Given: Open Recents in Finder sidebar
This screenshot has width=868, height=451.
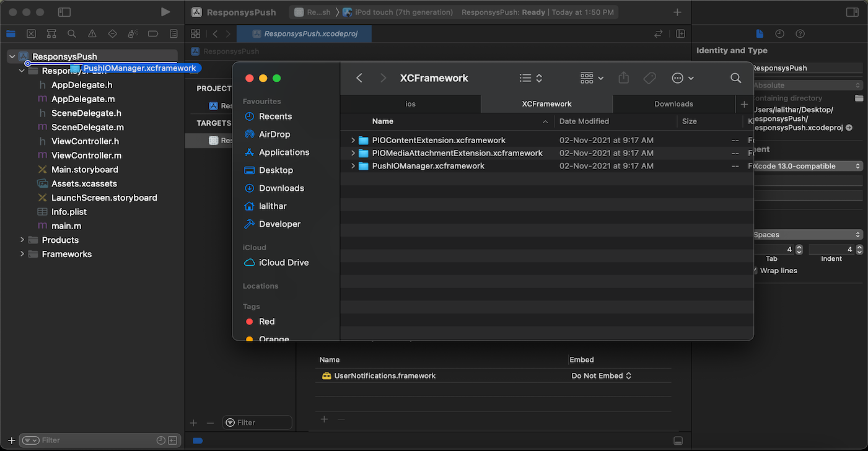Looking at the screenshot, I should pos(275,116).
